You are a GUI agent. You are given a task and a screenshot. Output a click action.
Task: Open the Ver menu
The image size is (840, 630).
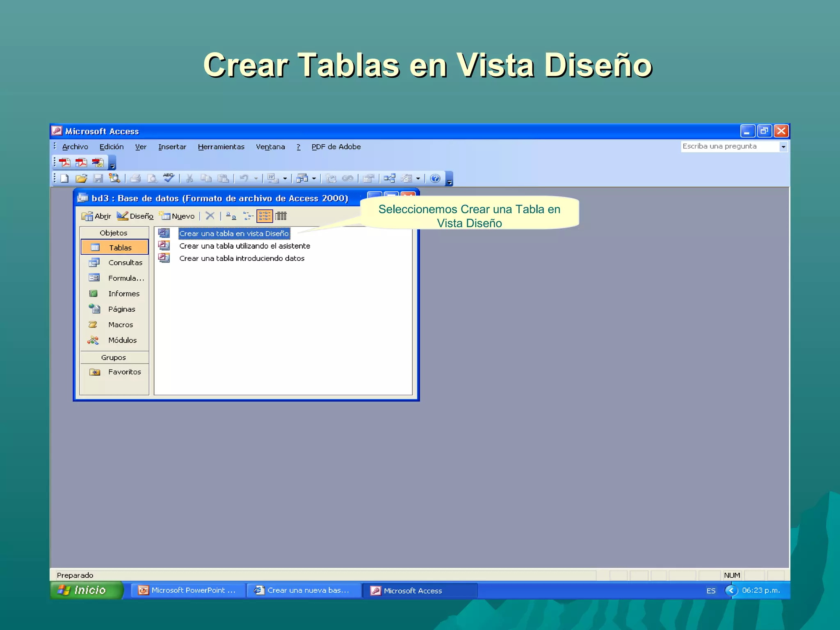coord(141,146)
